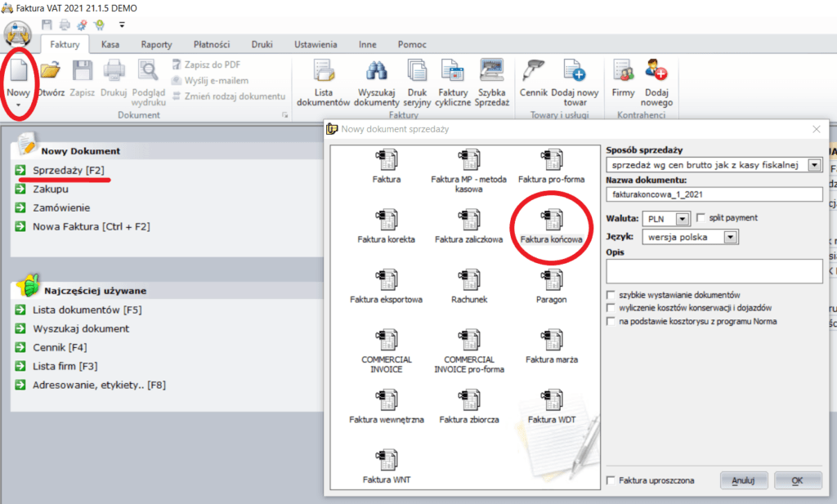Open the Ustawienia tab

(x=315, y=44)
